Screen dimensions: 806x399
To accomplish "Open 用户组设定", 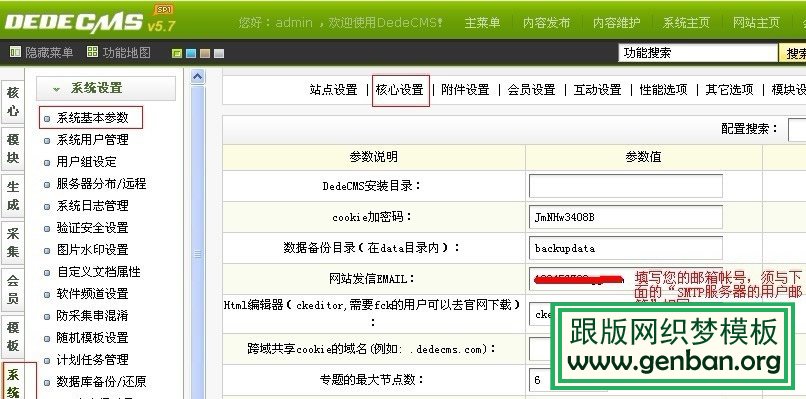I will pyautogui.click(x=86, y=162).
